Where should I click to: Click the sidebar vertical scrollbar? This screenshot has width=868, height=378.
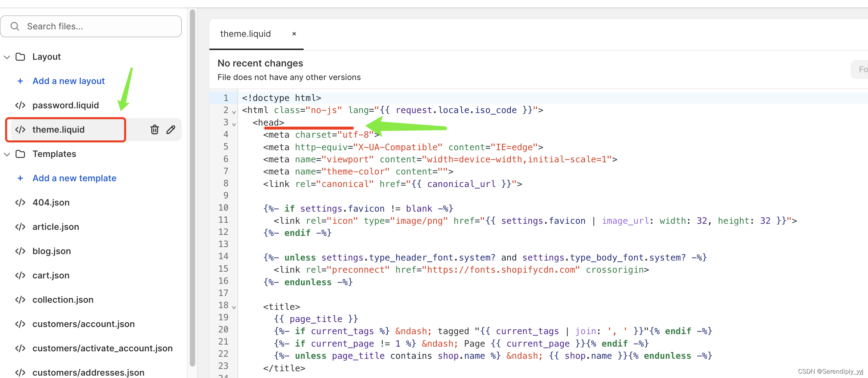pyautogui.click(x=193, y=186)
